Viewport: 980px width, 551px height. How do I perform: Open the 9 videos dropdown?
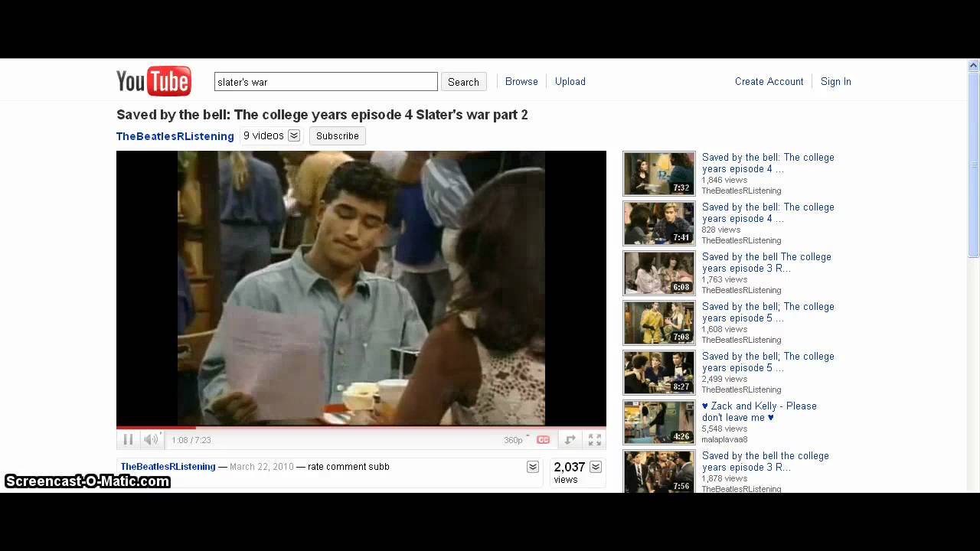click(x=272, y=135)
